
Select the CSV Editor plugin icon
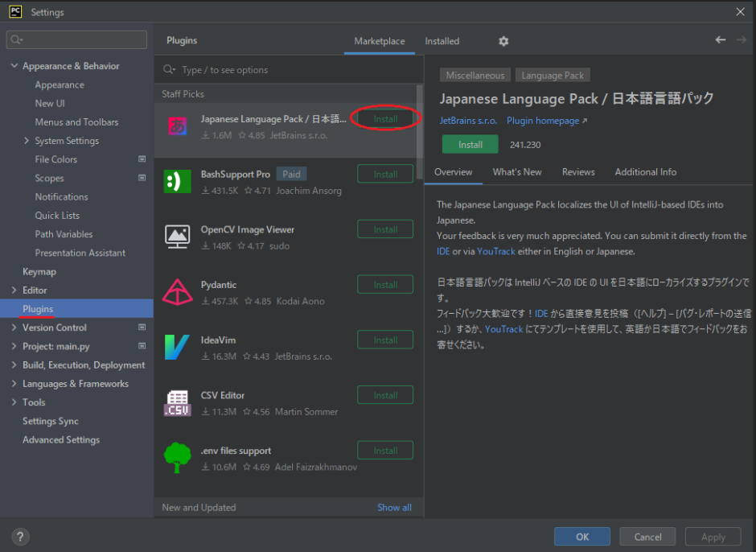pyautogui.click(x=177, y=402)
